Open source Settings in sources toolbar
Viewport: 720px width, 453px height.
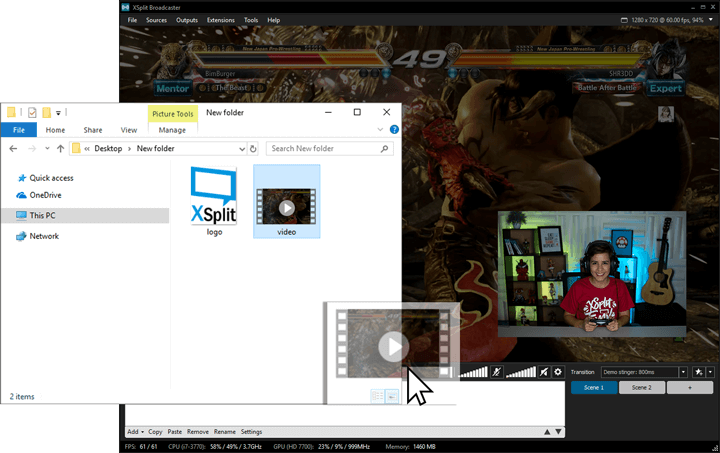pyautogui.click(x=251, y=431)
